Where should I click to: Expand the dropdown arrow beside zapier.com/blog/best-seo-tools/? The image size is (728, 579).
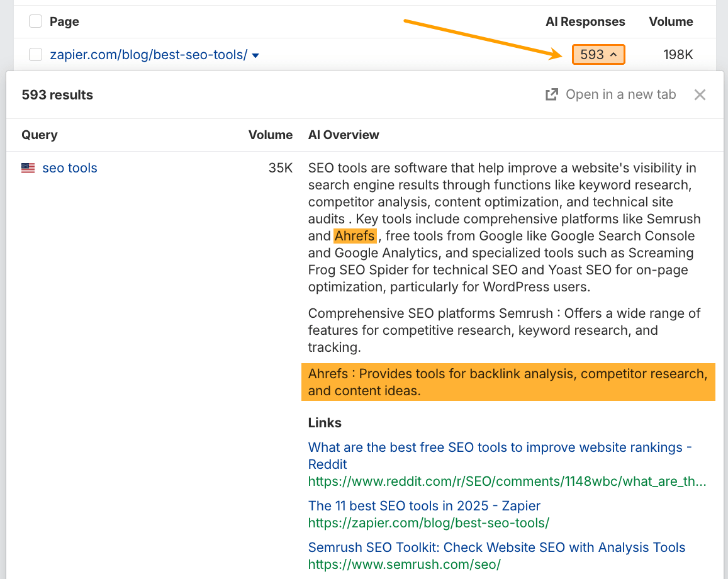click(255, 55)
